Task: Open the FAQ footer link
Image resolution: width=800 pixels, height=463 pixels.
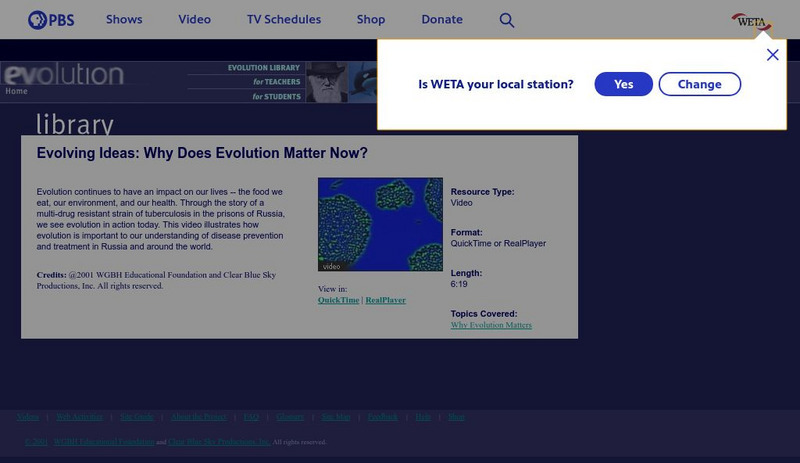Action: 251,417
